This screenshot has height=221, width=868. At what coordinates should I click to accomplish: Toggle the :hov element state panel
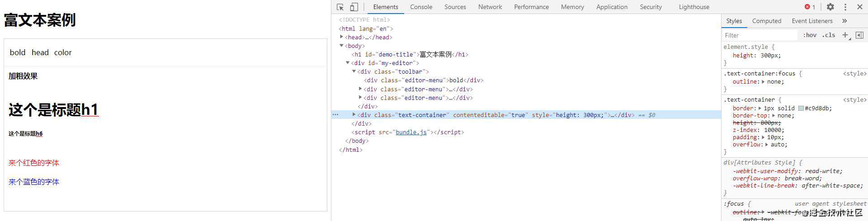(x=810, y=35)
